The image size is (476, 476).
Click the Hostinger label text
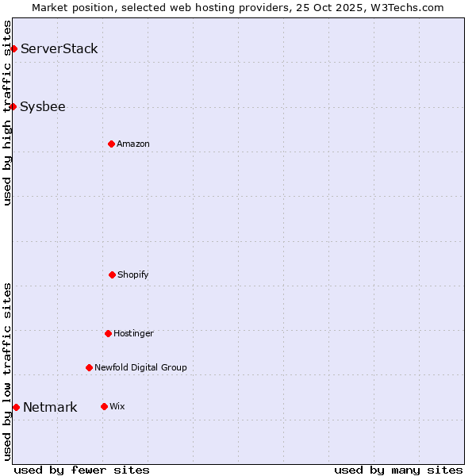tap(133, 334)
